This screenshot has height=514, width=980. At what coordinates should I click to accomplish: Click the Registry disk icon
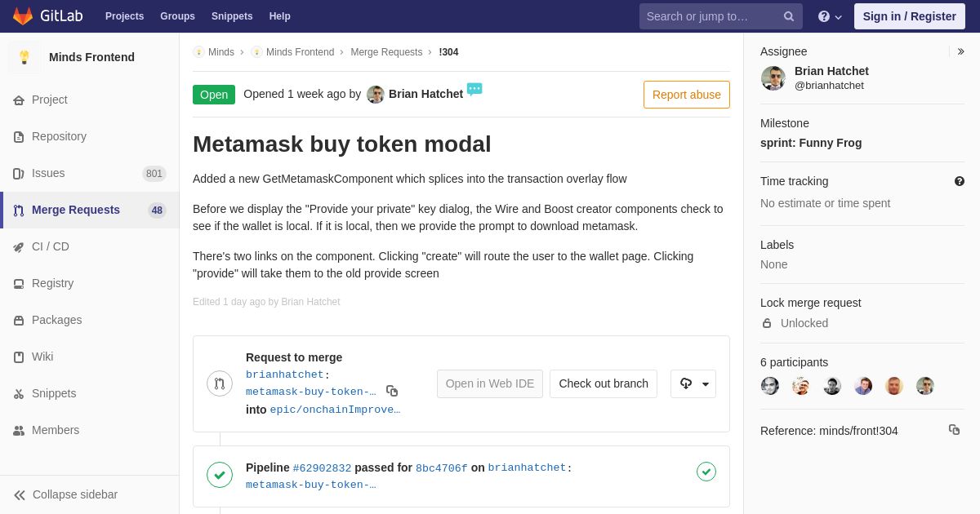pos(19,284)
